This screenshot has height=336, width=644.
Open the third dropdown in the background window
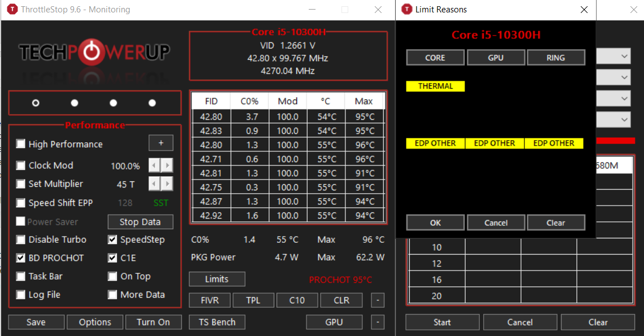pos(613,99)
